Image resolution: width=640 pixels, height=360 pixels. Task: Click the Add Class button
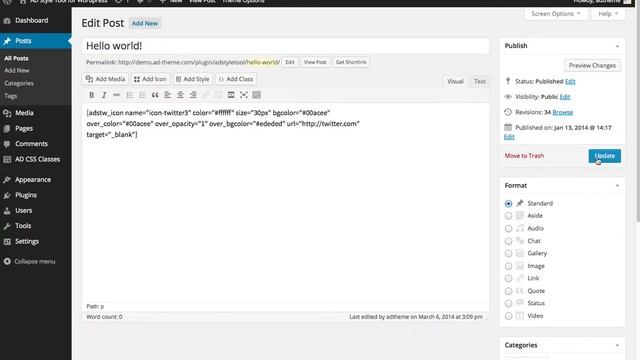click(x=236, y=79)
